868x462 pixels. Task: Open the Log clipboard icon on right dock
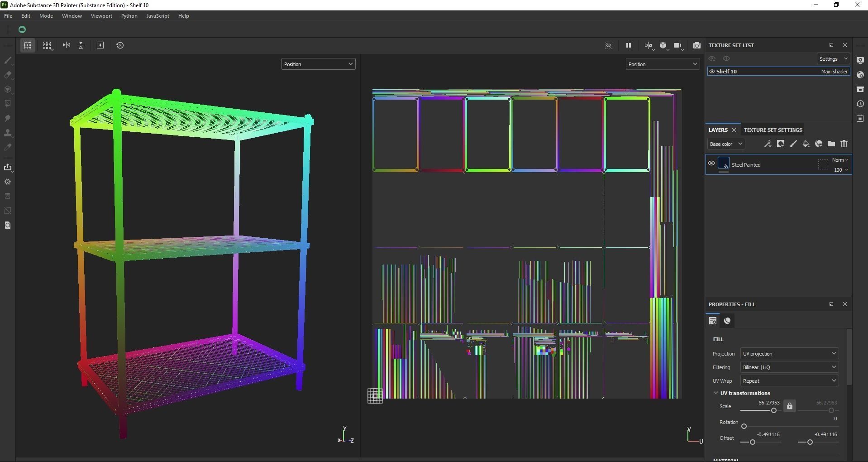click(860, 118)
